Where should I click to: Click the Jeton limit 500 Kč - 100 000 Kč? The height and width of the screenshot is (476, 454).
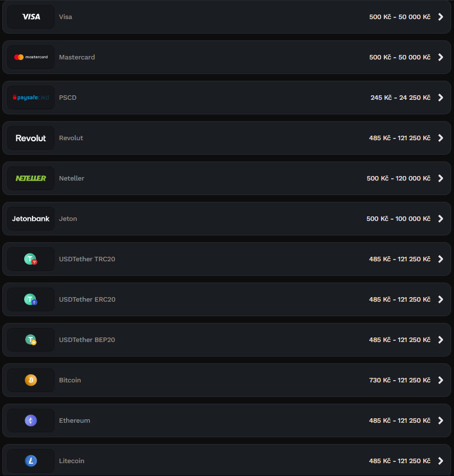coord(398,219)
